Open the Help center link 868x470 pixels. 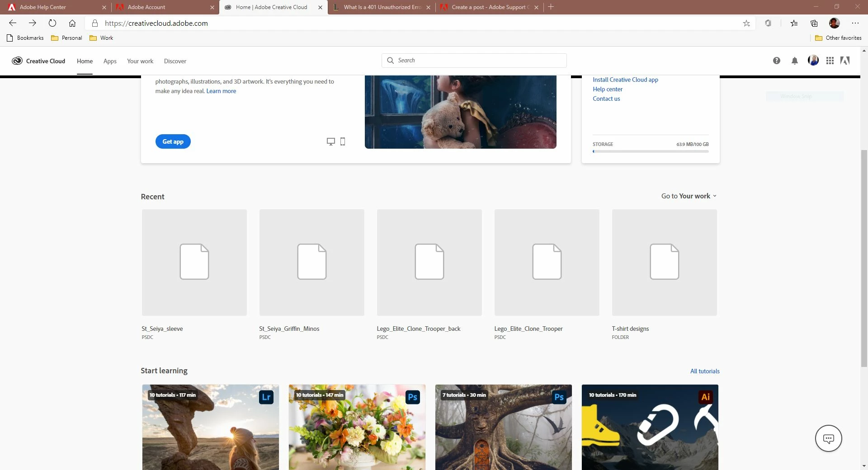point(608,89)
